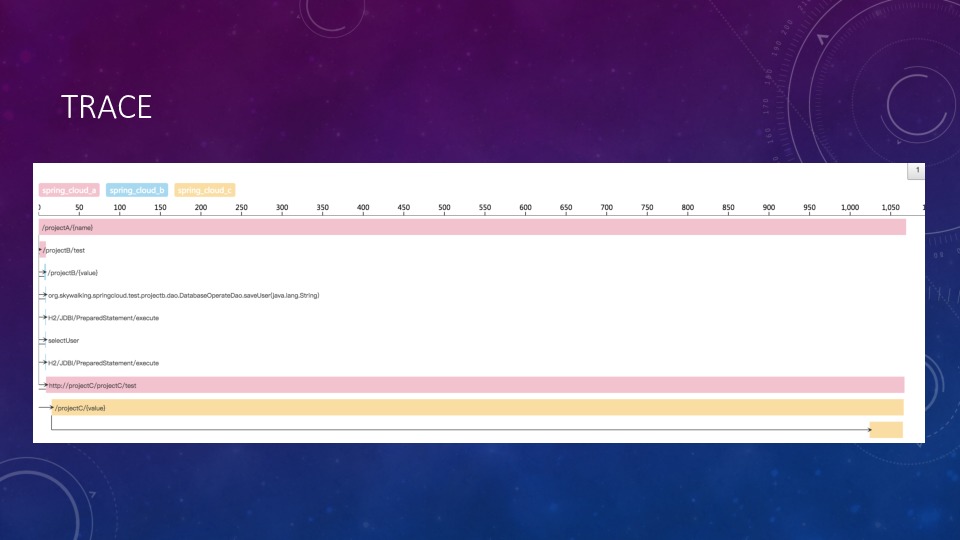The image size is (960, 540).
Task: Toggle the spring_cloud_a legend tag
Action: (x=69, y=190)
